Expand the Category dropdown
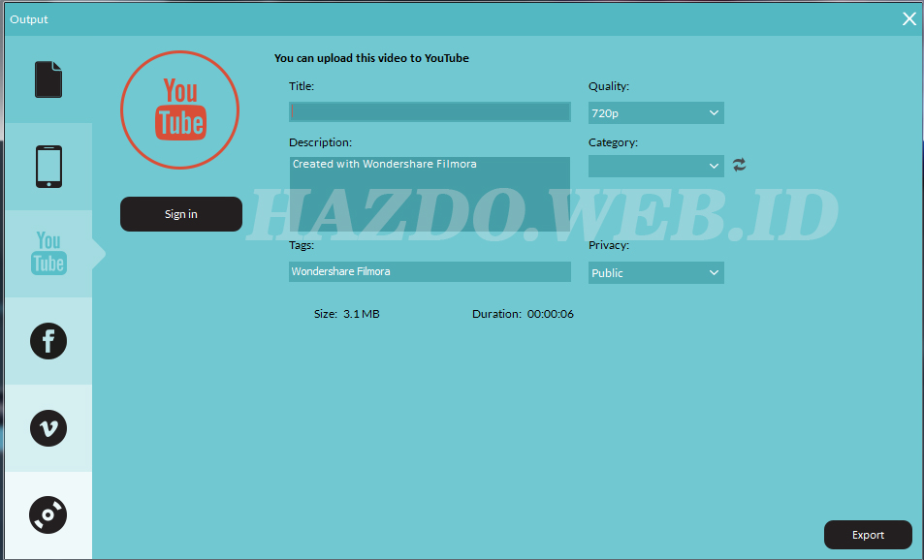Image resolution: width=924 pixels, height=560 pixels. coord(655,166)
